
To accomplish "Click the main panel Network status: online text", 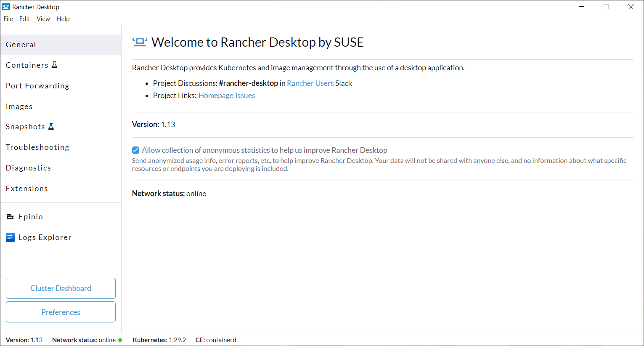I will 169,194.
